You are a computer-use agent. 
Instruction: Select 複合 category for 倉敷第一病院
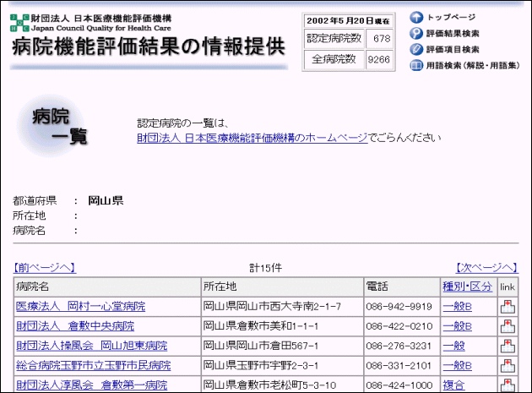point(453,385)
